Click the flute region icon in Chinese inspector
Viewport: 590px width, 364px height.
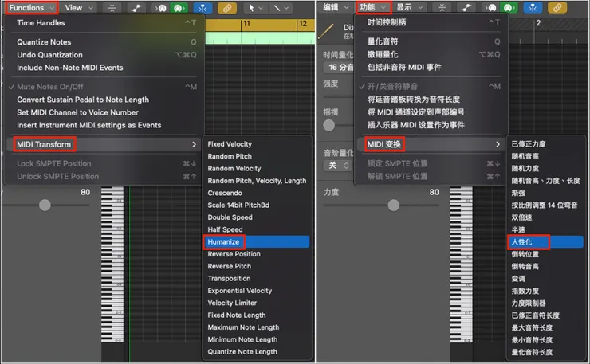[326, 32]
